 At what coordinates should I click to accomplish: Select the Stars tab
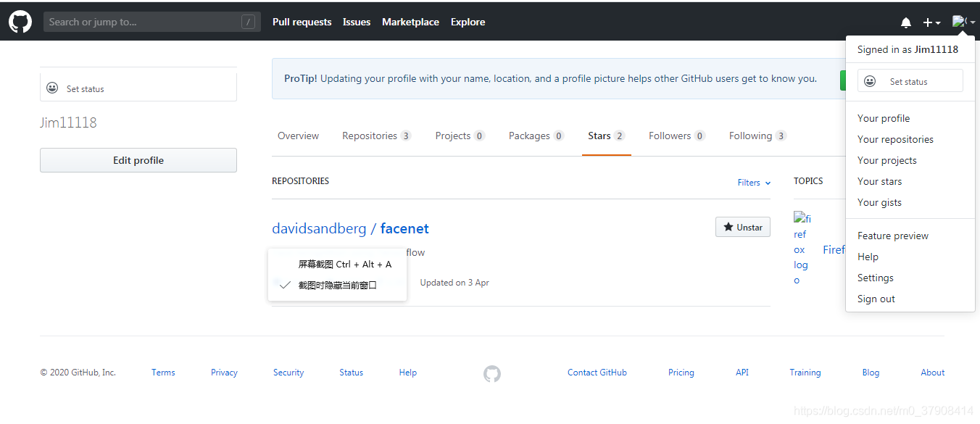pos(606,136)
